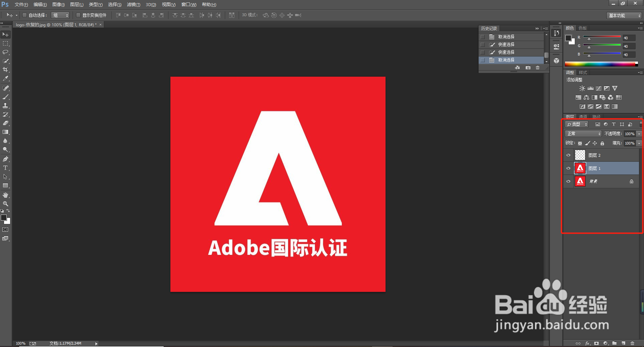The width and height of the screenshot is (644, 347).
Task: Add a Curves adjustment
Action: pyautogui.click(x=599, y=88)
